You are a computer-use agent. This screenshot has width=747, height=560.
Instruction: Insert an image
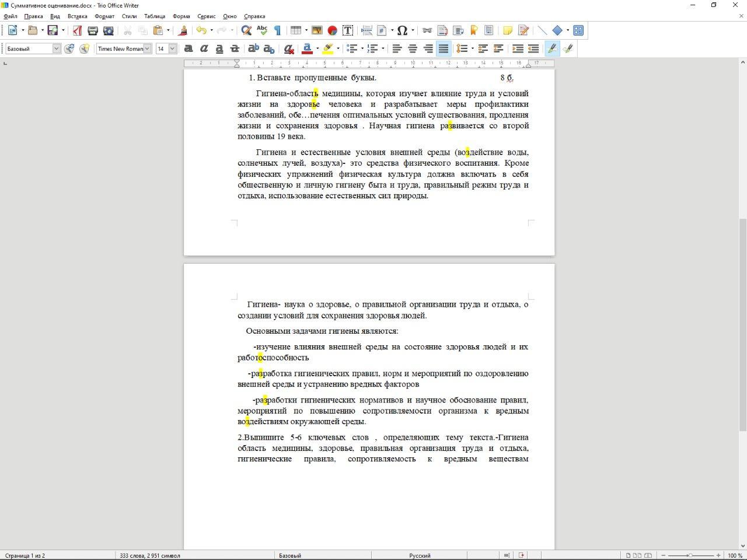coord(317,30)
